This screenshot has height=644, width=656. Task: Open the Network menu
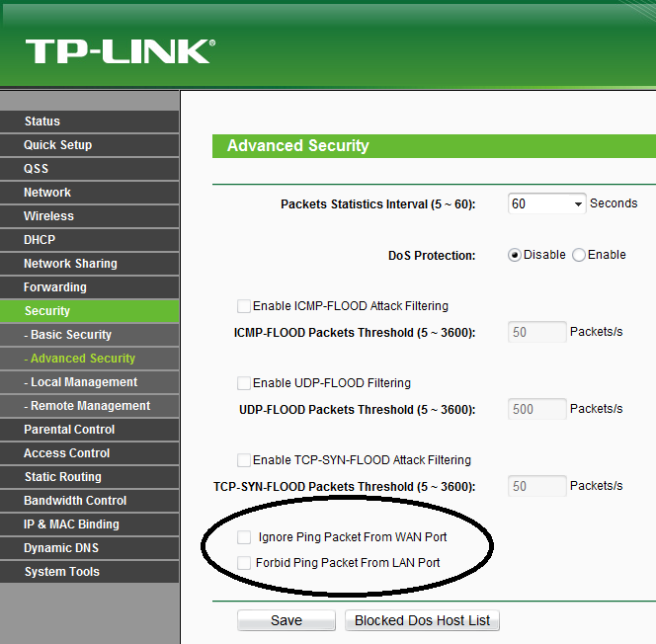pyautogui.click(x=90, y=193)
